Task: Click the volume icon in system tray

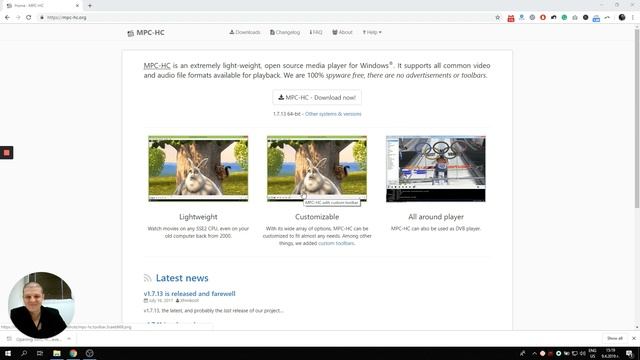Action: pyautogui.click(x=582, y=353)
